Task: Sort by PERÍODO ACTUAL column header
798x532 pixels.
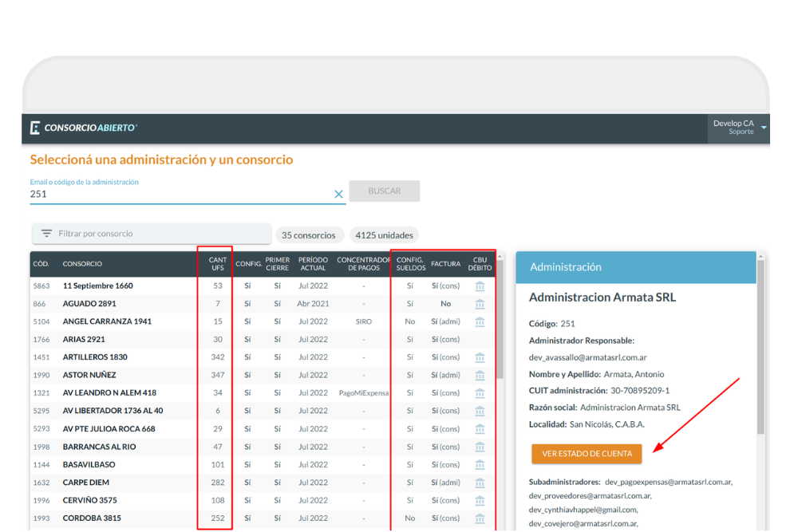Action: tap(313, 264)
